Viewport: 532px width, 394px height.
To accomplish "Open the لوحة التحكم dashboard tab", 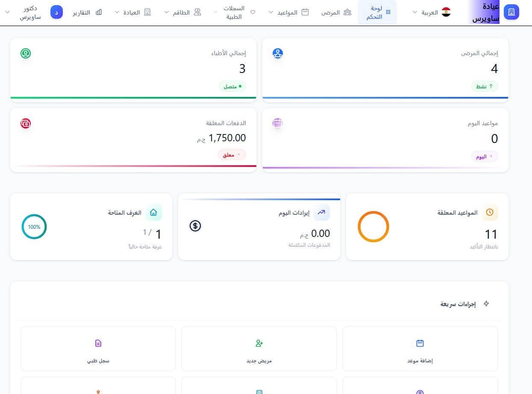I will point(377,12).
